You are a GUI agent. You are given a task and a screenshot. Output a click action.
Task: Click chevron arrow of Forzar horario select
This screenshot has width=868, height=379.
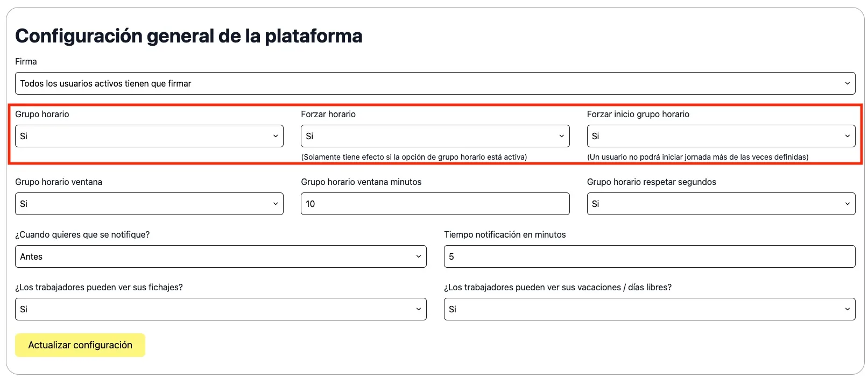tap(561, 136)
